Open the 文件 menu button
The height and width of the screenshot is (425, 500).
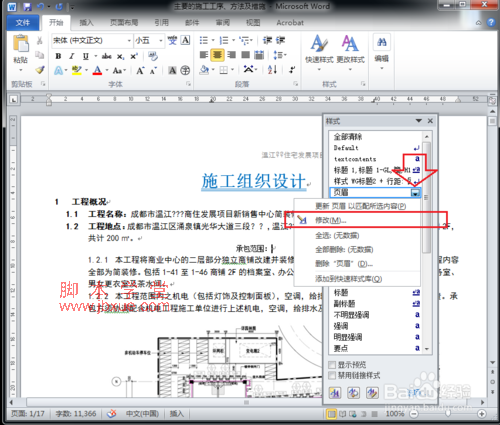click(x=23, y=23)
